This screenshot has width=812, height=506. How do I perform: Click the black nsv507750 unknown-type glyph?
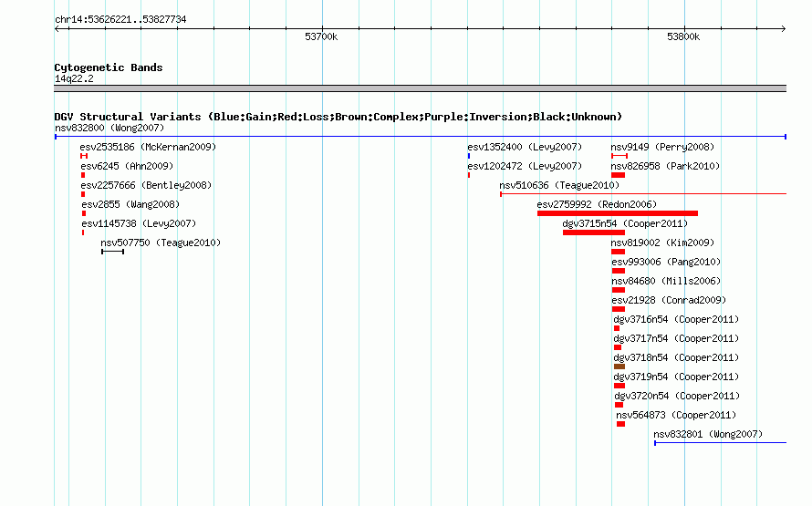coord(112,252)
